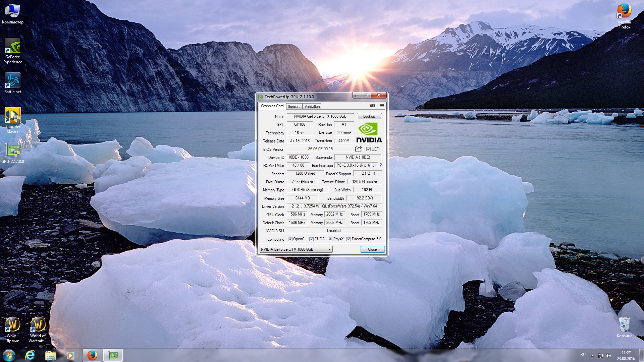Switch to Sensors tab in GPU-Z
The height and width of the screenshot is (362, 644).
coord(294,106)
